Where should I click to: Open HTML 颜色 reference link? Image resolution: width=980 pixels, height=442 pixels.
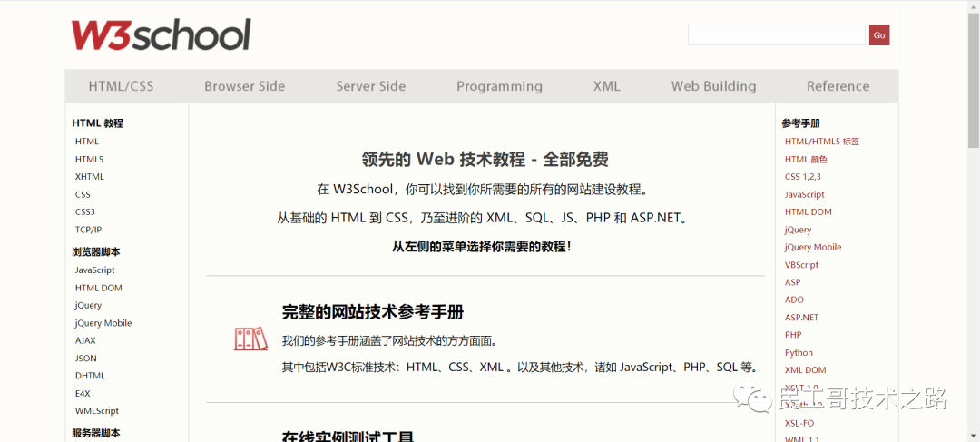coord(807,160)
